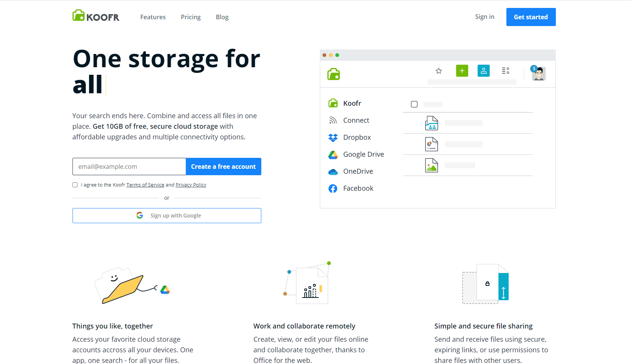Check the agree to Terms checkbox
The height and width of the screenshot is (364, 631).
click(x=75, y=185)
